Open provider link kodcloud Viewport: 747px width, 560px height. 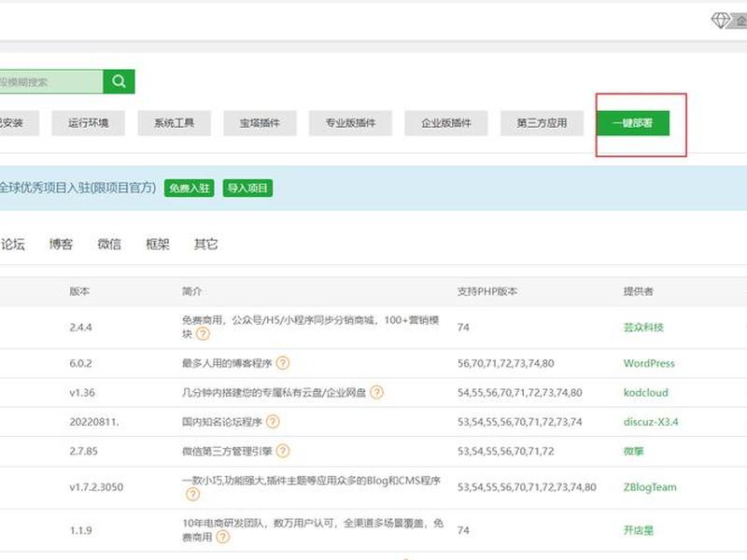tap(645, 392)
